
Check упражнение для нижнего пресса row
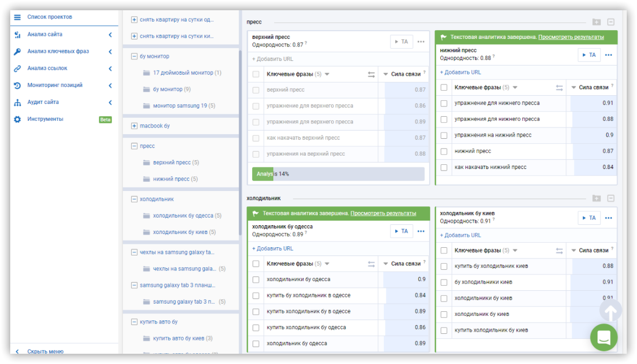pyautogui.click(x=444, y=103)
